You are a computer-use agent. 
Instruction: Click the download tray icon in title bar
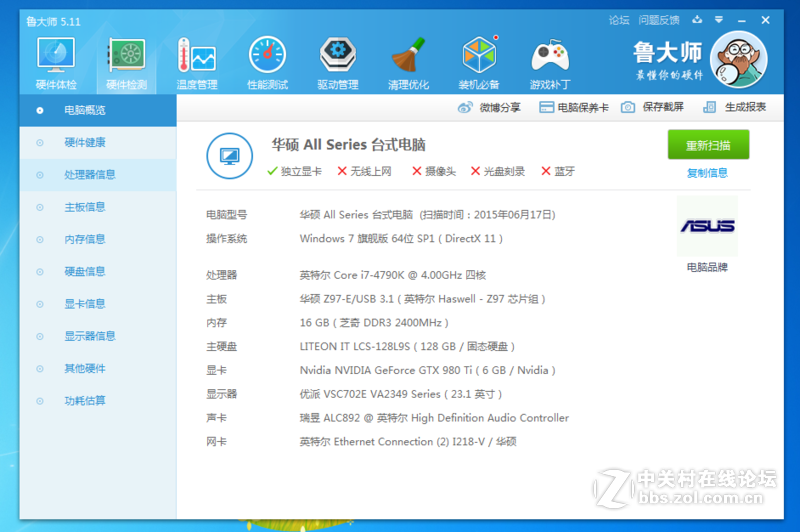point(697,20)
